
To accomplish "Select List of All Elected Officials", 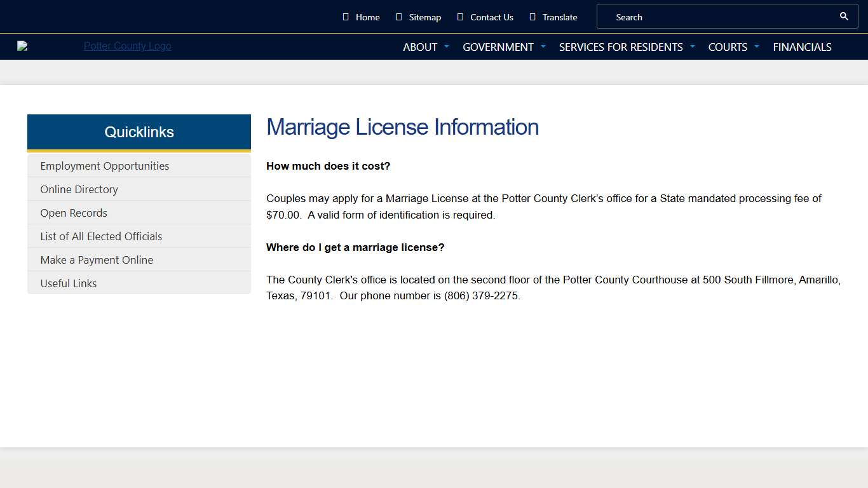I will [101, 236].
